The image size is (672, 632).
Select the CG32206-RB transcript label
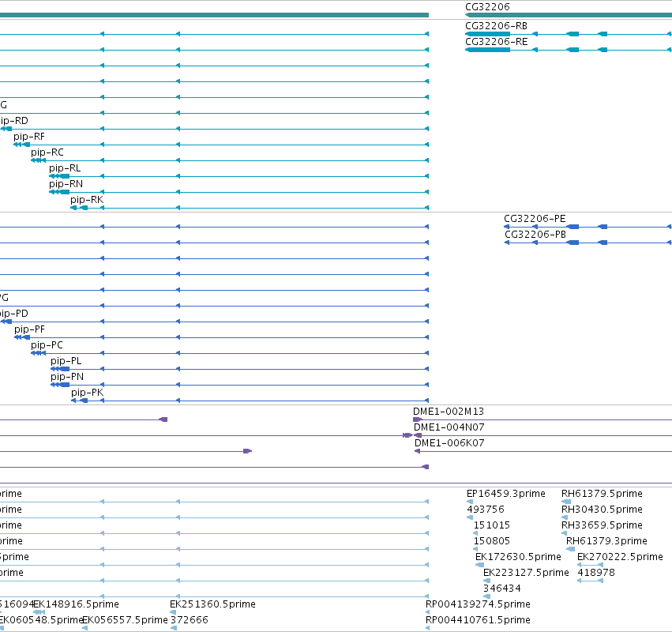[496, 26]
